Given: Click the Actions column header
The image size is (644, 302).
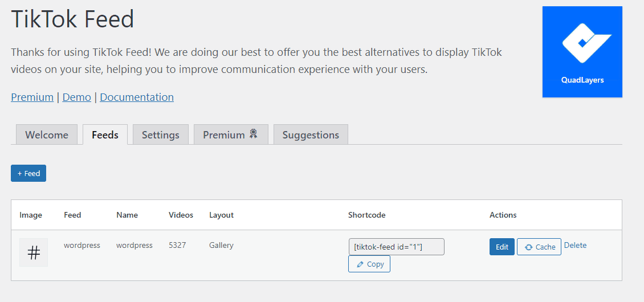Looking at the screenshot, I should tap(503, 215).
